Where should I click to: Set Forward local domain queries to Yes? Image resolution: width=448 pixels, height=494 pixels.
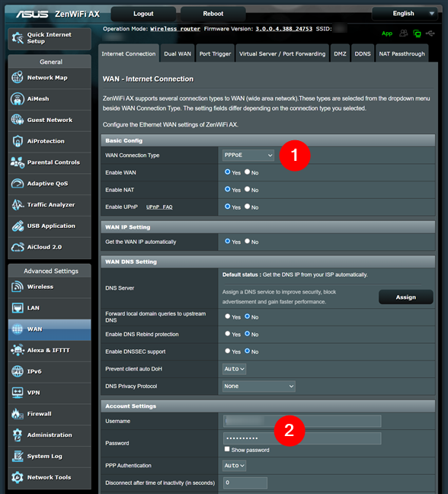[x=228, y=316]
